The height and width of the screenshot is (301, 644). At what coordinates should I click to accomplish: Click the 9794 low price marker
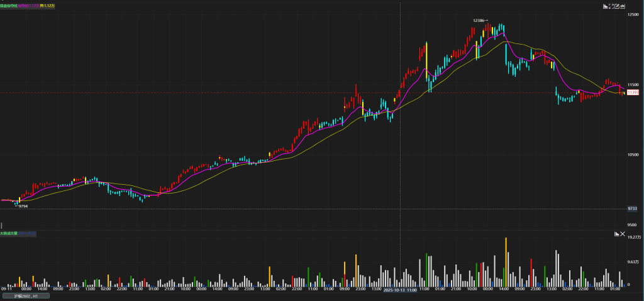(22, 206)
